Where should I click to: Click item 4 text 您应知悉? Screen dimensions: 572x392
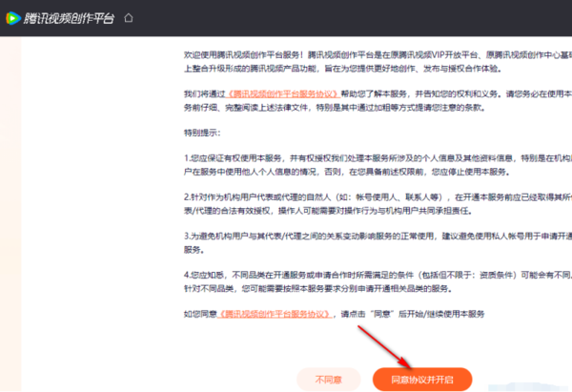[x=378, y=281]
